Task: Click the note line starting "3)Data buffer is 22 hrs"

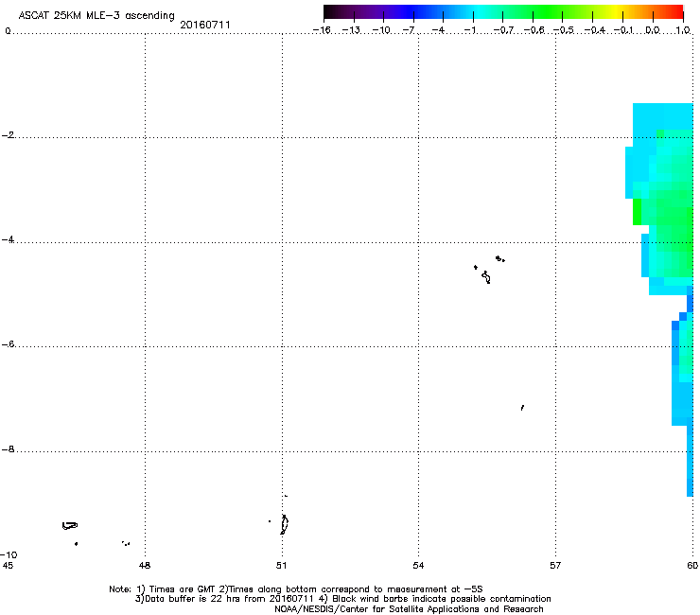Action: pos(342,599)
